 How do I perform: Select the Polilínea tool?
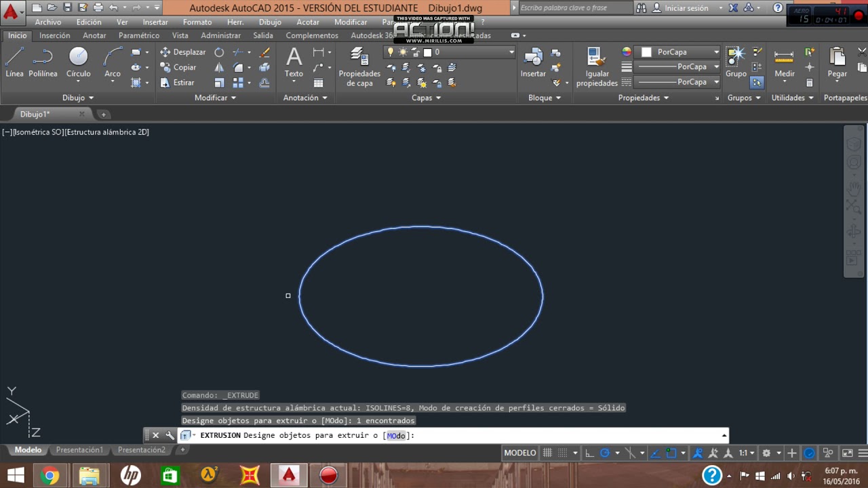click(43, 63)
